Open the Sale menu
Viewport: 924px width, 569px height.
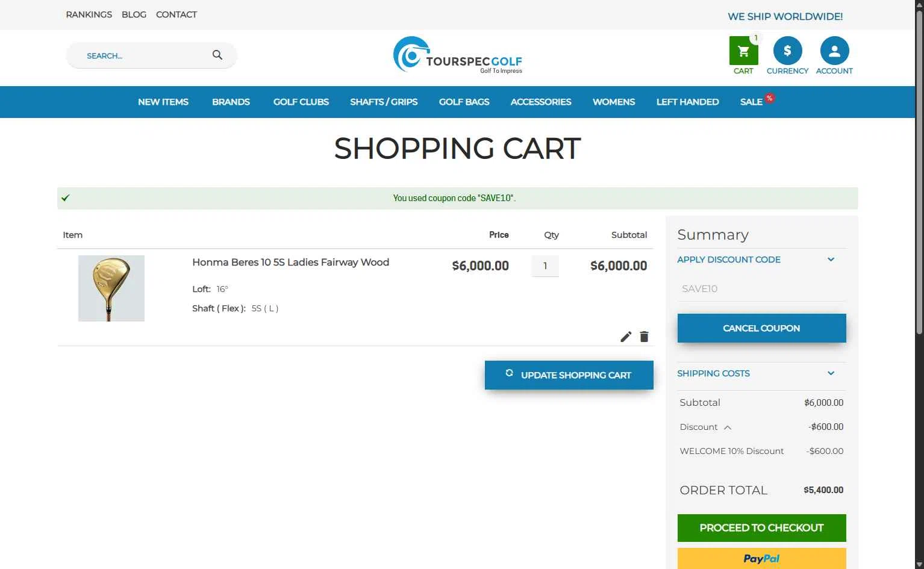pos(751,102)
